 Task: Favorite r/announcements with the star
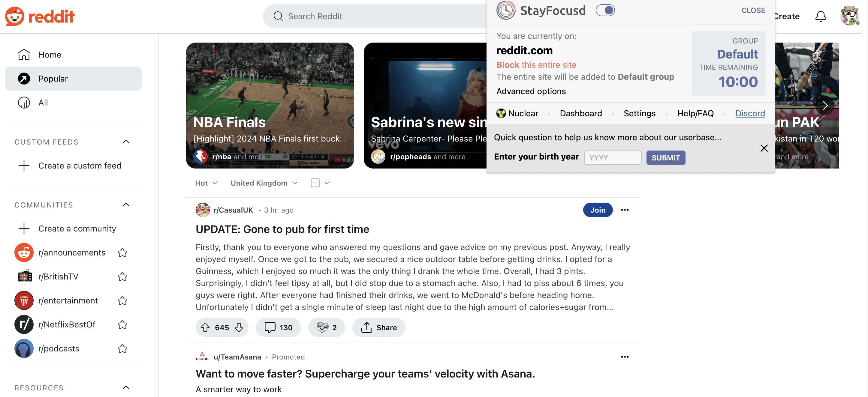pos(122,252)
